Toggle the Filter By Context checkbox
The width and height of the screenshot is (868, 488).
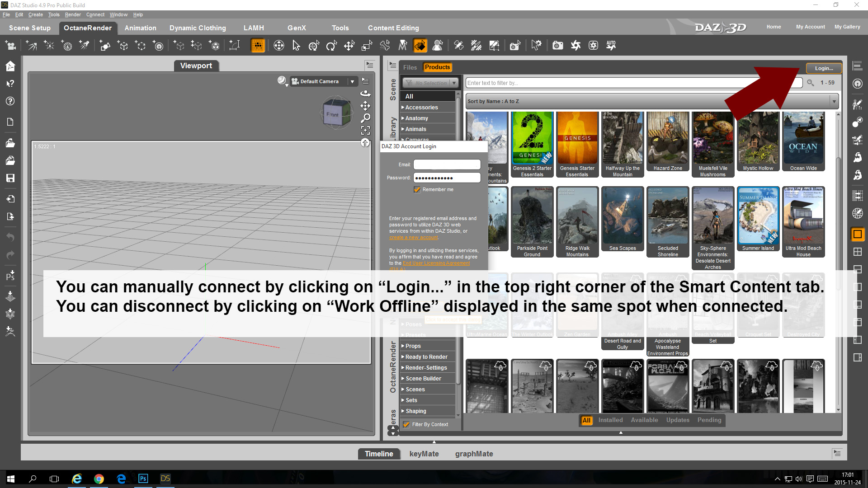(406, 425)
